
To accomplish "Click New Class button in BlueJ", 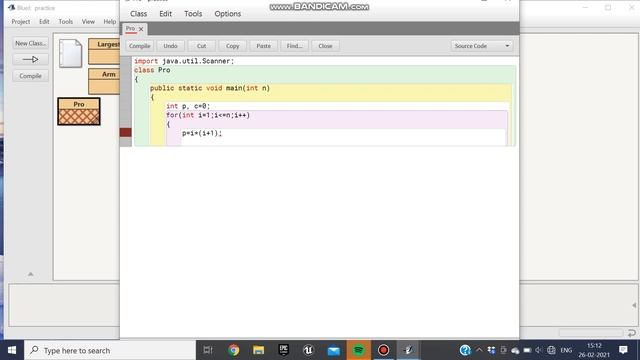I will tap(31, 43).
